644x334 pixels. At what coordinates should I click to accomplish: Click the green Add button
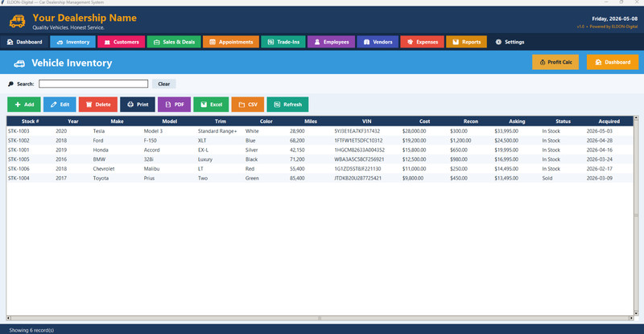[24, 105]
